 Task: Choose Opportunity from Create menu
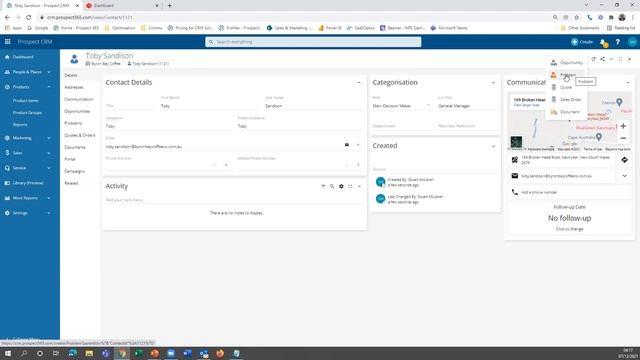(x=567, y=62)
